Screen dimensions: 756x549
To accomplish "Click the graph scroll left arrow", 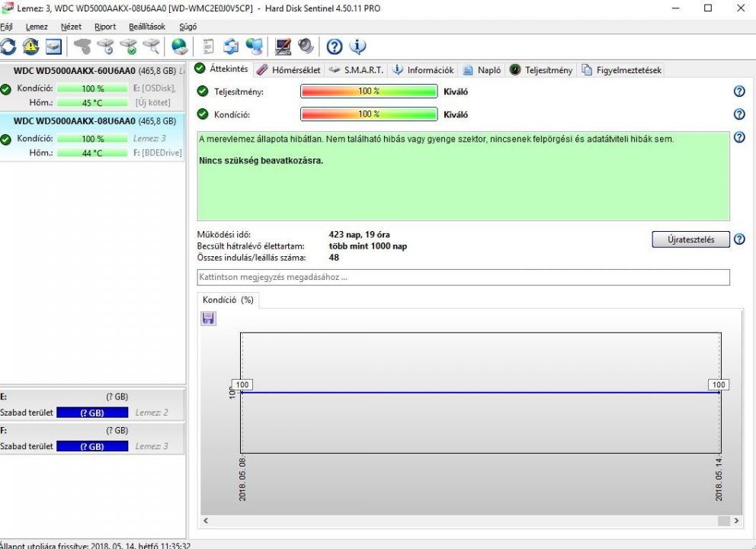I will (206, 521).
